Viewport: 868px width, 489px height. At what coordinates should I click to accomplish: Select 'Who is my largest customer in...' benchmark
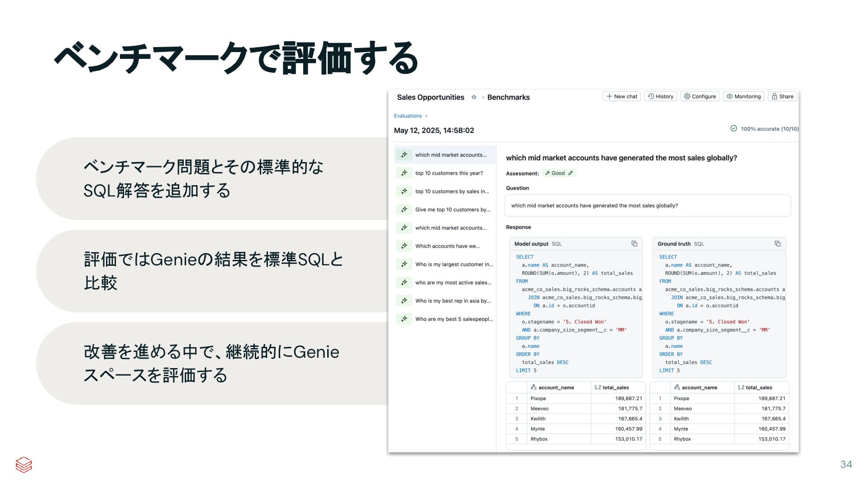445,264
